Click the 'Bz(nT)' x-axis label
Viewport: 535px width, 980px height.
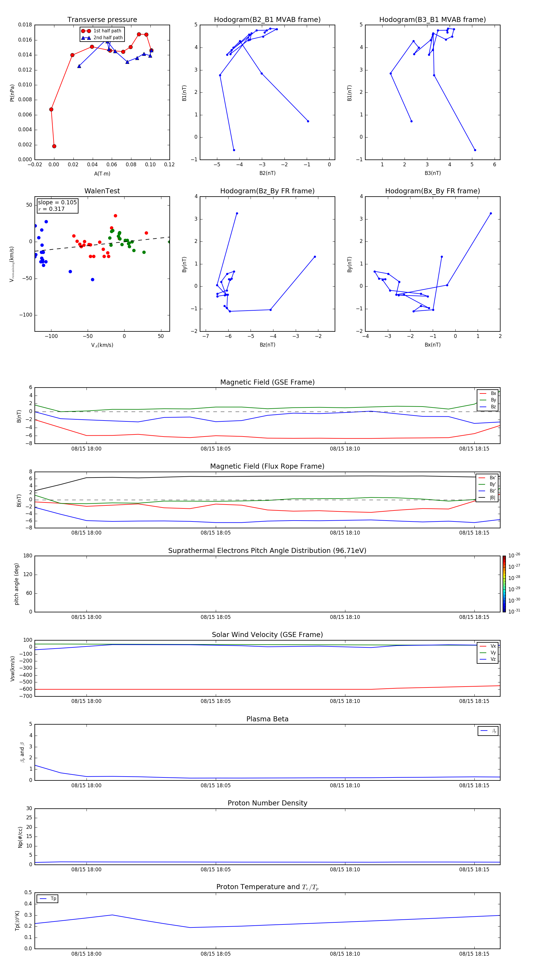coord(267,345)
